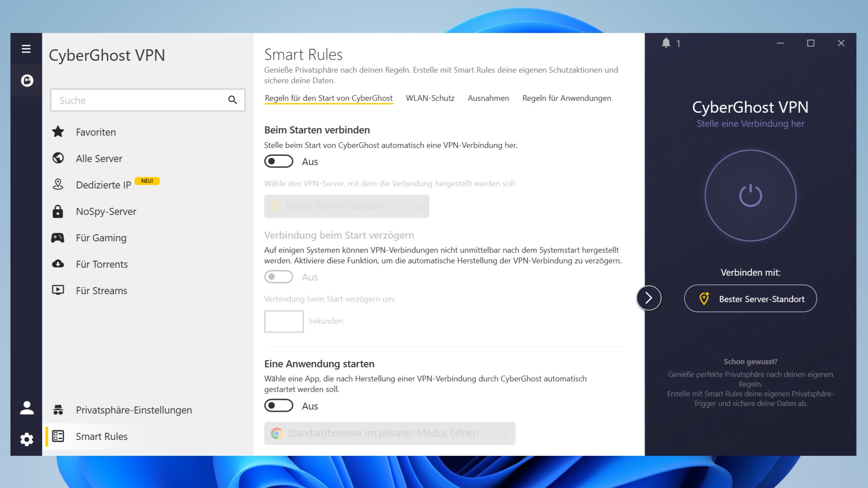
Task: Switch to WLAN-Schutz tab
Action: (x=430, y=98)
